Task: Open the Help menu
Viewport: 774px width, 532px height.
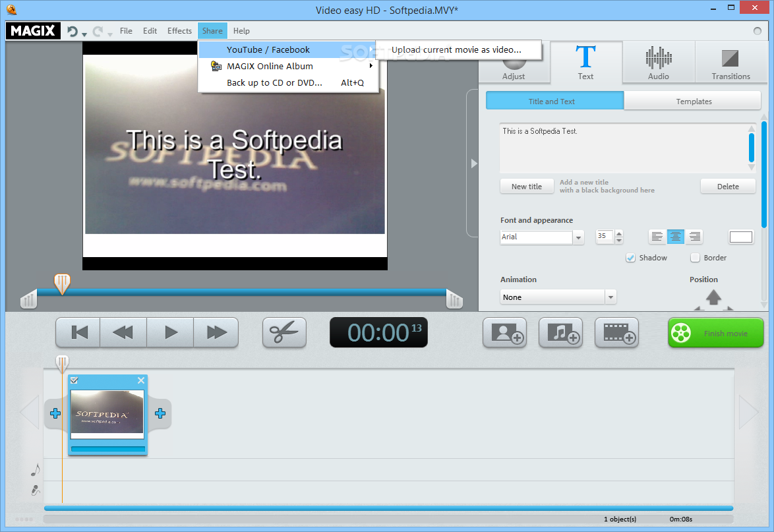Action: click(241, 30)
